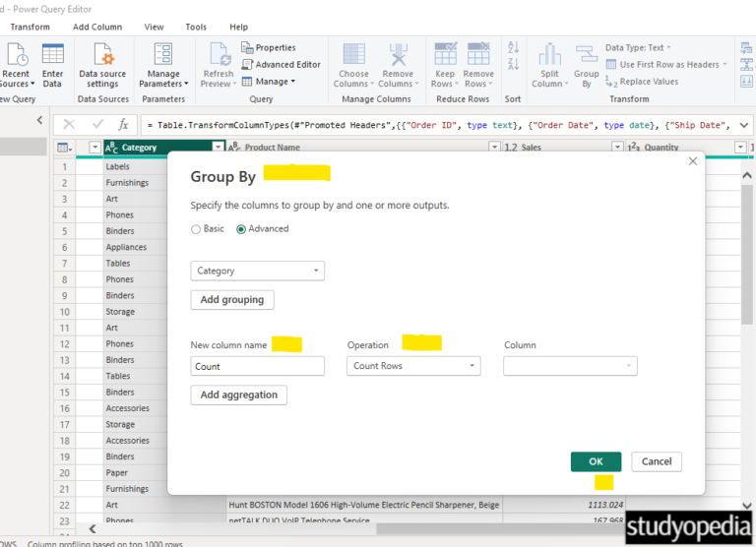Click the Remove Columns icon
The image size is (756, 547).
(399, 53)
